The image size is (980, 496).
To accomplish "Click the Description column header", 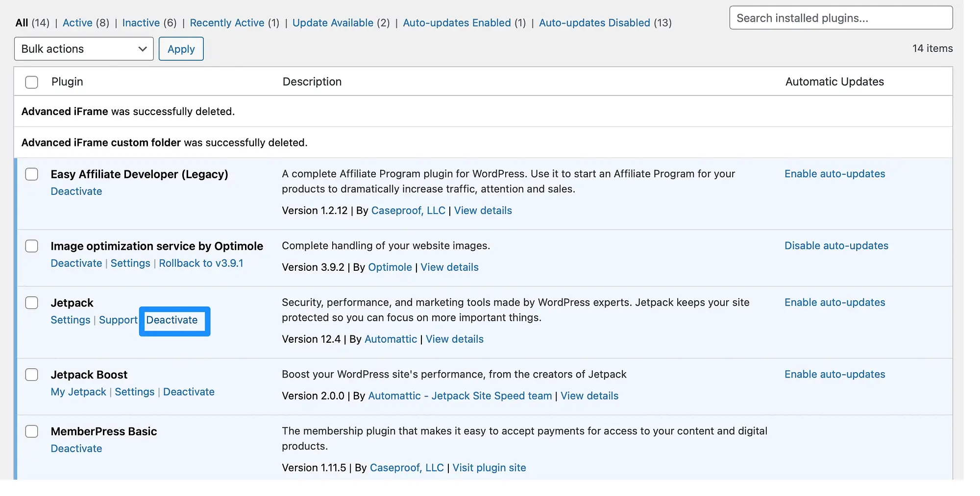I will (x=312, y=82).
